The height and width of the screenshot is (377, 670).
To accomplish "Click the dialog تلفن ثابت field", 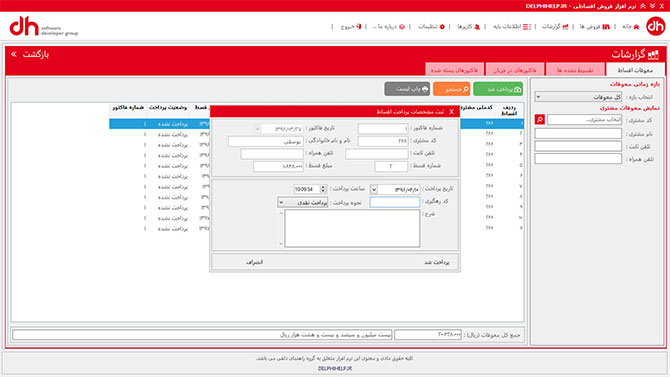I will (376, 153).
